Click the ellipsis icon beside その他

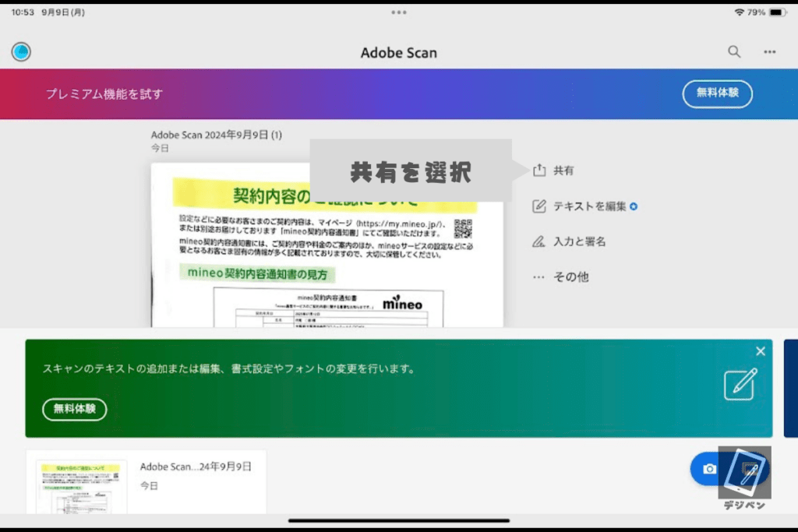pyautogui.click(x=538, y=277)
